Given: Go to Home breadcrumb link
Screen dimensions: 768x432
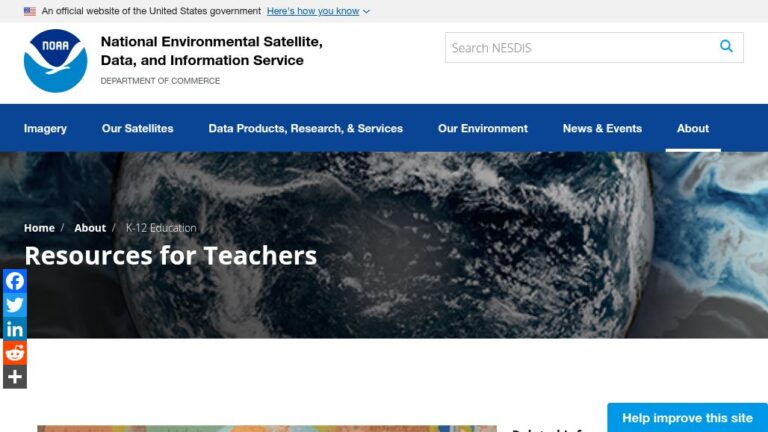Looking at the screenshot, I should coord(39,228).
